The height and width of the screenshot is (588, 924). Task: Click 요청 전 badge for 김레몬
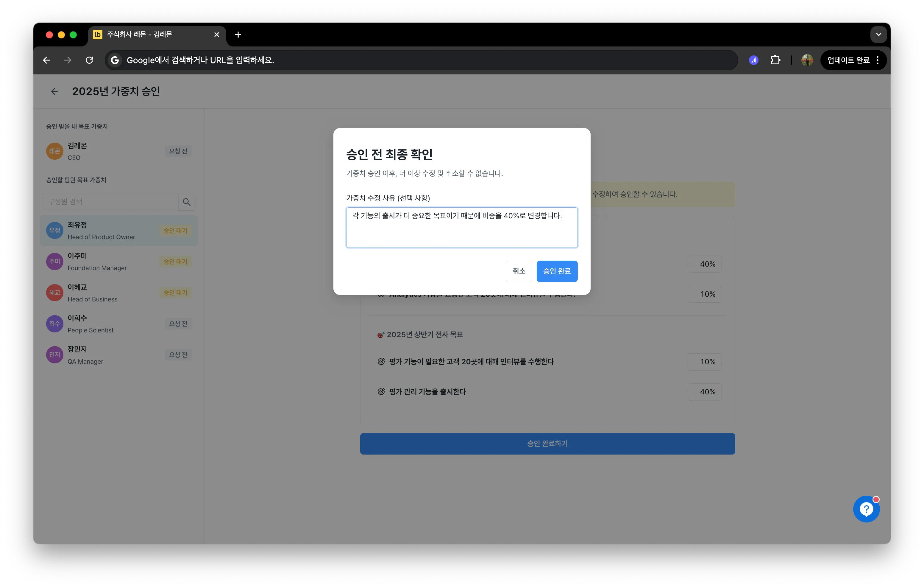(x=178, y=151)
